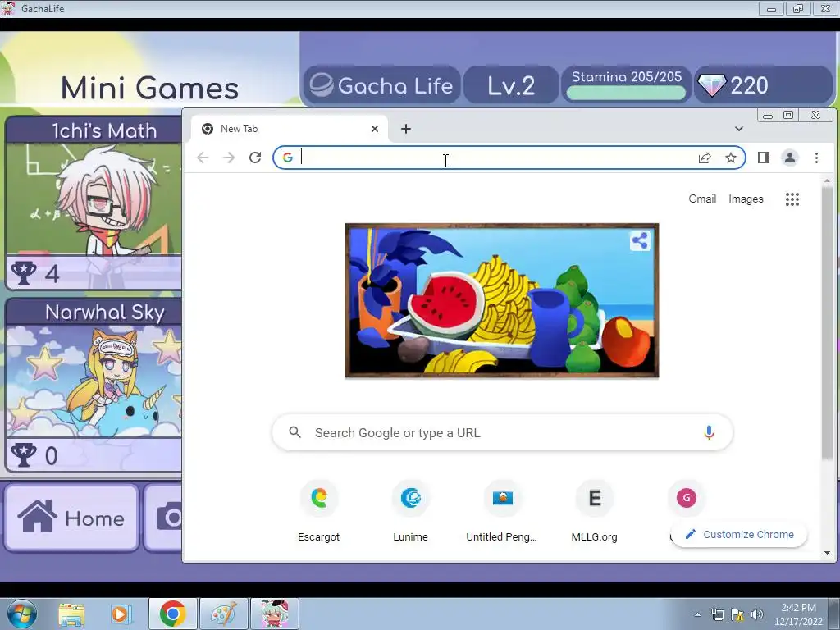
Task: Open the Untitled Peng... shortcut
Action: pos(502,512)
